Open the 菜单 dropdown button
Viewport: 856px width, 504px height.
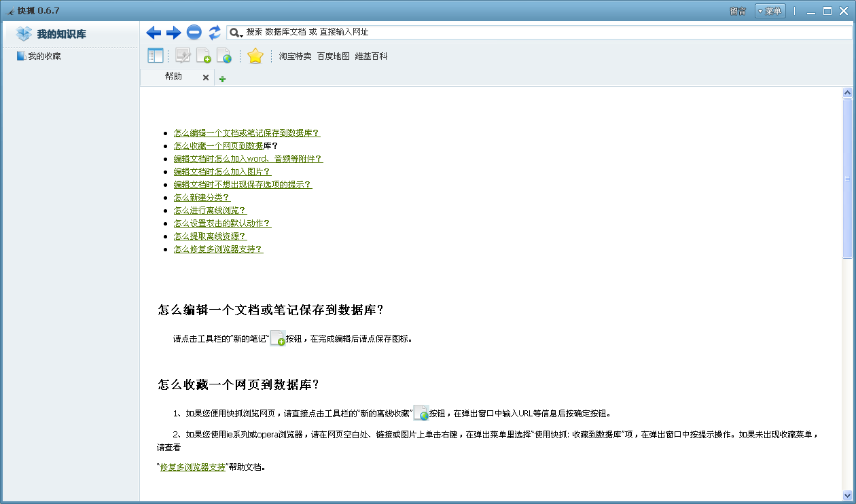point(770,11)
